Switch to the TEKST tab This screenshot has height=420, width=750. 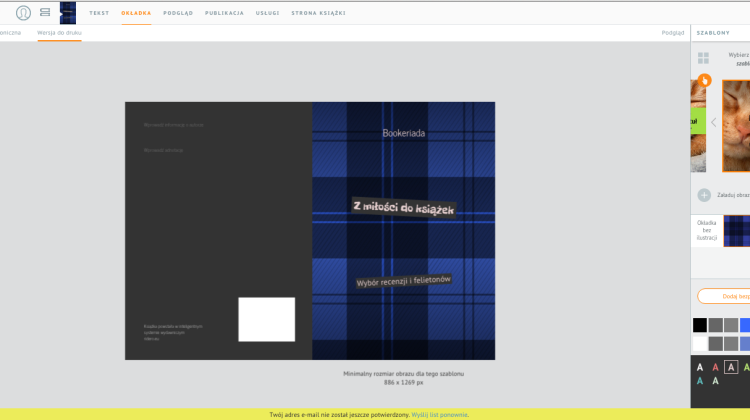[x=99, y=13]
